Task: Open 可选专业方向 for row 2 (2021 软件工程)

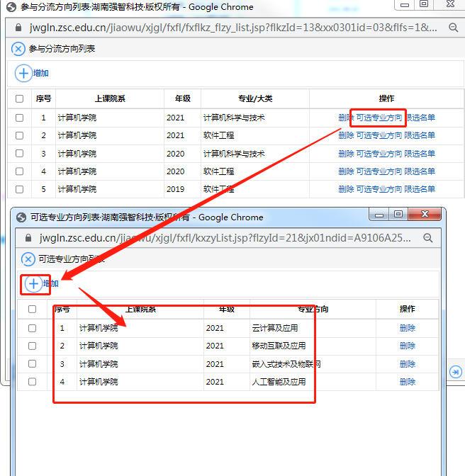Action: point(379,135)
